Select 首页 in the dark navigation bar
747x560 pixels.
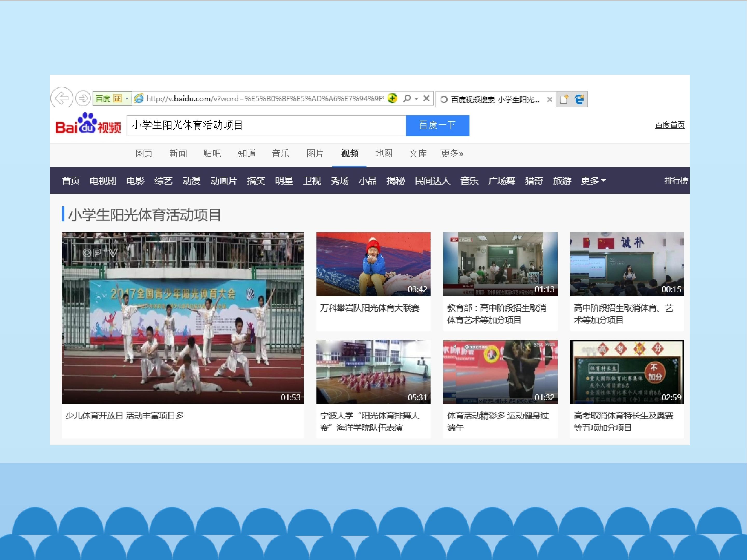(x=71, y=181)
